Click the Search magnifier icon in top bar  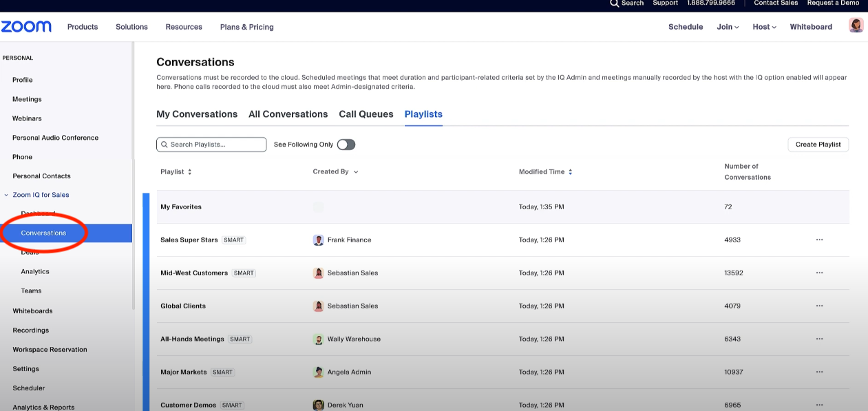(x=614, y=3)
